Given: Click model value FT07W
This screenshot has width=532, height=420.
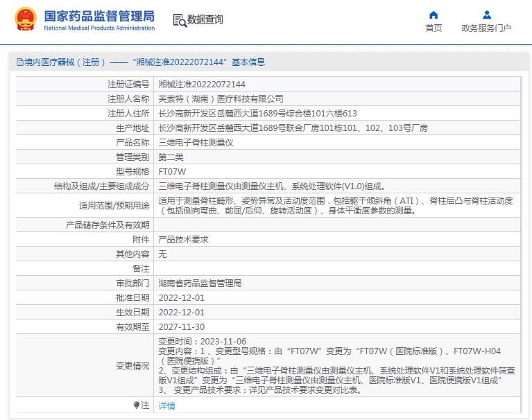Looking at the screenshot, I should click(172, 171).
